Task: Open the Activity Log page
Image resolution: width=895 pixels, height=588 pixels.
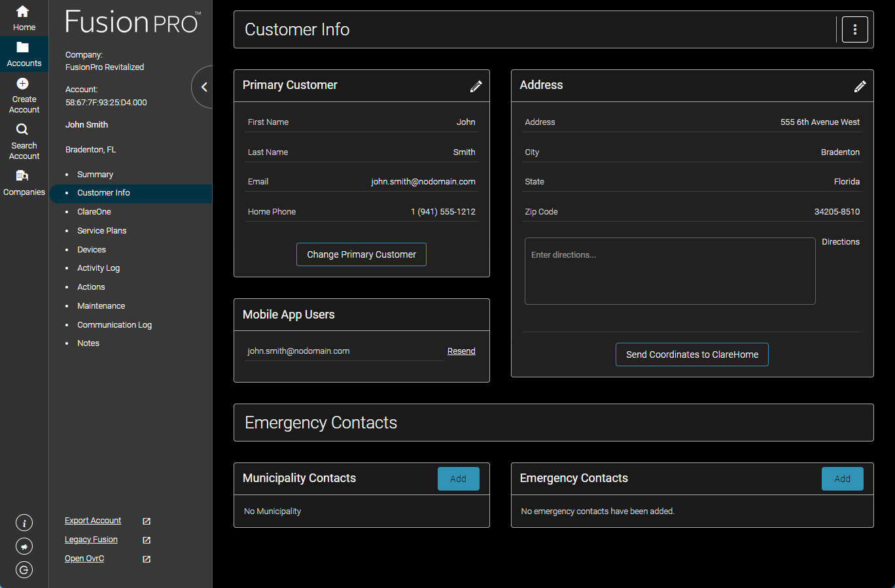Action: tap(98, 268)
